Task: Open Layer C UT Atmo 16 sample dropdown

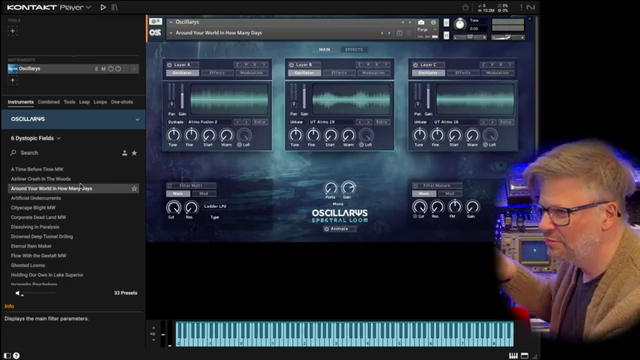Action: pos(455,122)
